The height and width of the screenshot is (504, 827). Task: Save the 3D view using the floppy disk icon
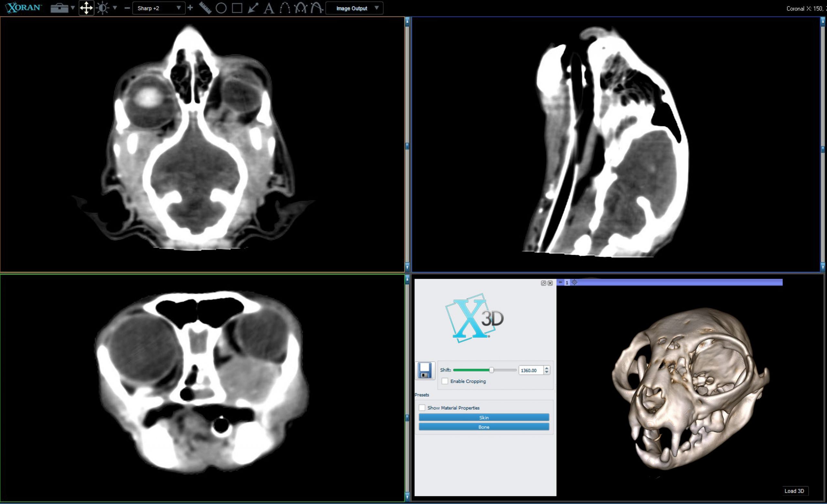tap(425, 370)
